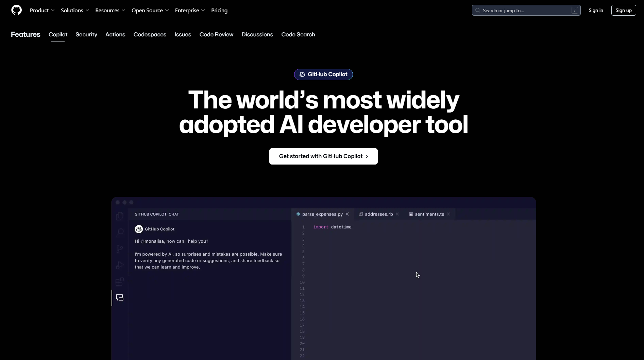The width and height of the screenshot is (644, 360).
Task: Click the 'I'm powered by AI' disclaimer text
Action: point(208,260)
